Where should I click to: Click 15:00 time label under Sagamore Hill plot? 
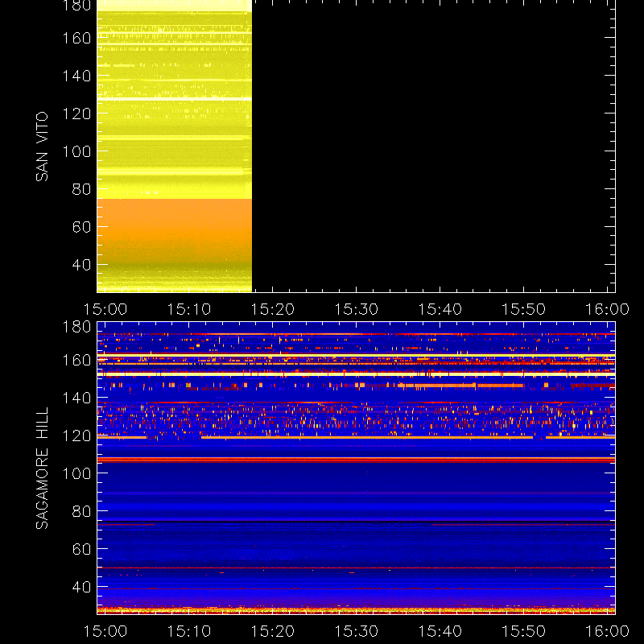pyautogui.click(x=105, y=631)
